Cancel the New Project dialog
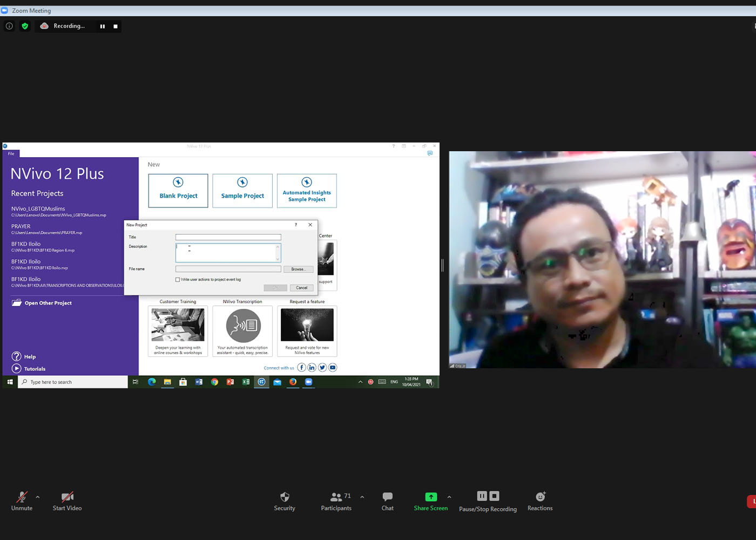Image resolution: width=756 pixels, height=540 pixels. pos(301,288)
